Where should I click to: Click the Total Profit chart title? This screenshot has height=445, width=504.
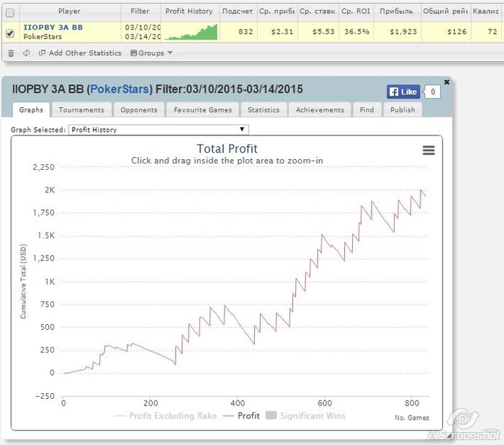[x=227, y=149]
